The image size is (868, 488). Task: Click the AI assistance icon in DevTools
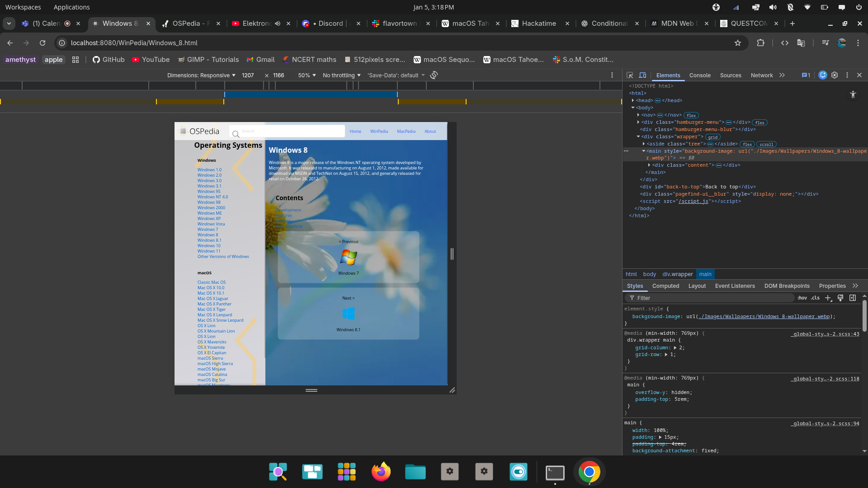click(822, 75)
